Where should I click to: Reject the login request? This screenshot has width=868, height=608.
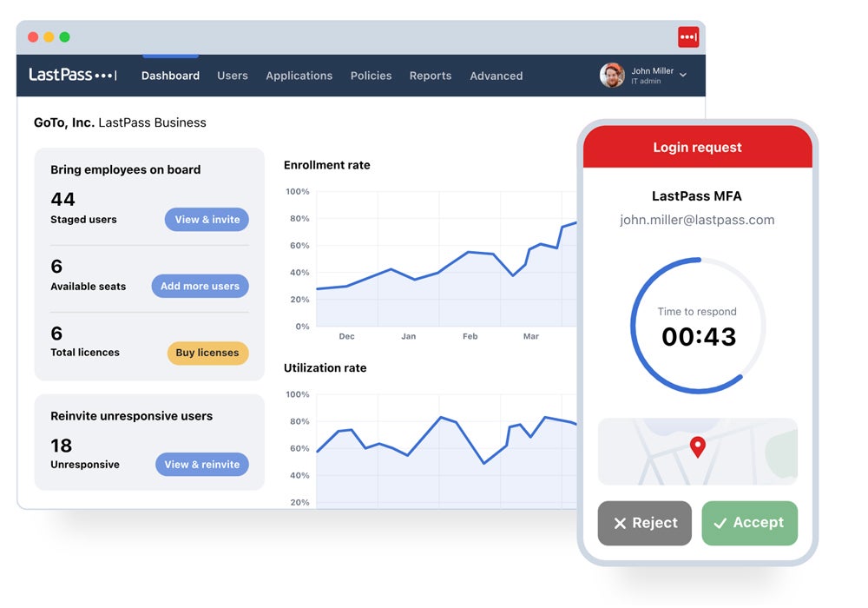645,523
